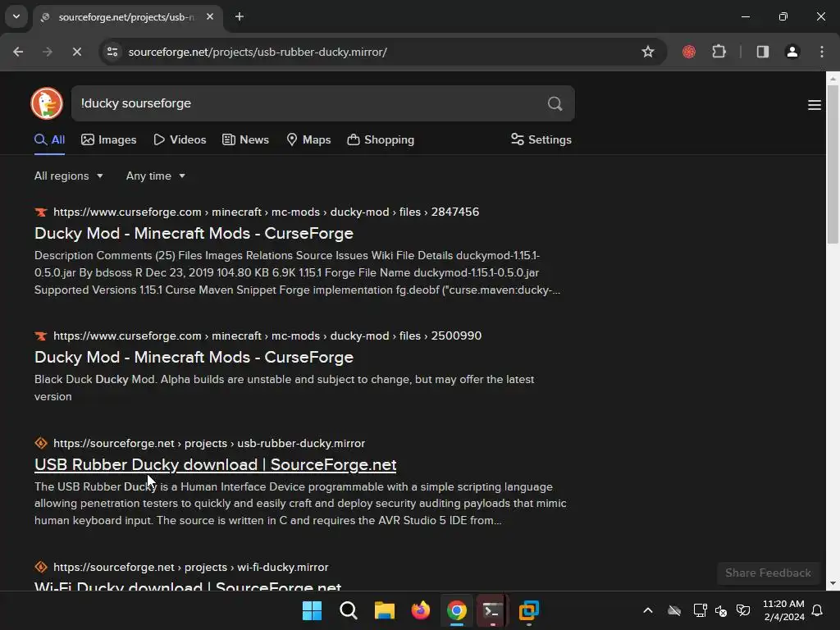Expand the All regions dropdown
The image size is (840, 630).
coord(69,176)
